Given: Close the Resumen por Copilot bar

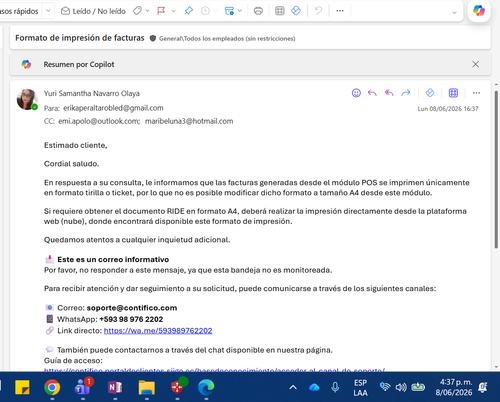Looking at the screenshot, I should click(x=476, y=64).
